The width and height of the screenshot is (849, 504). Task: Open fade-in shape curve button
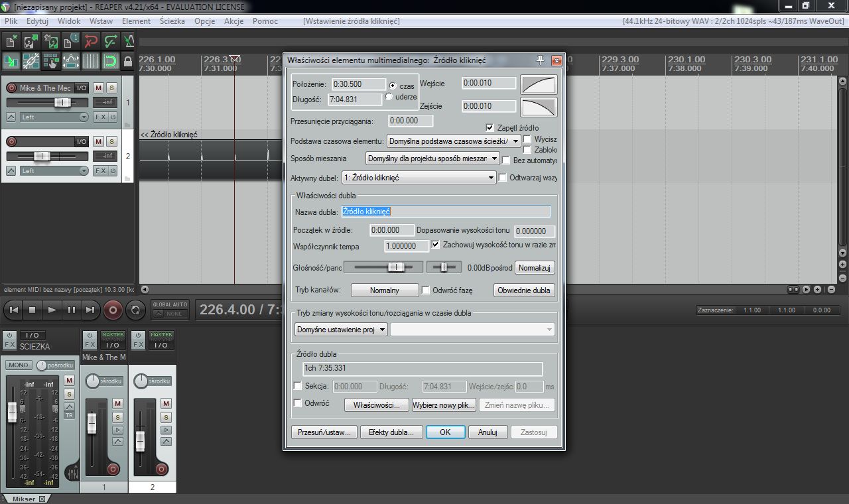click(539, 84)
